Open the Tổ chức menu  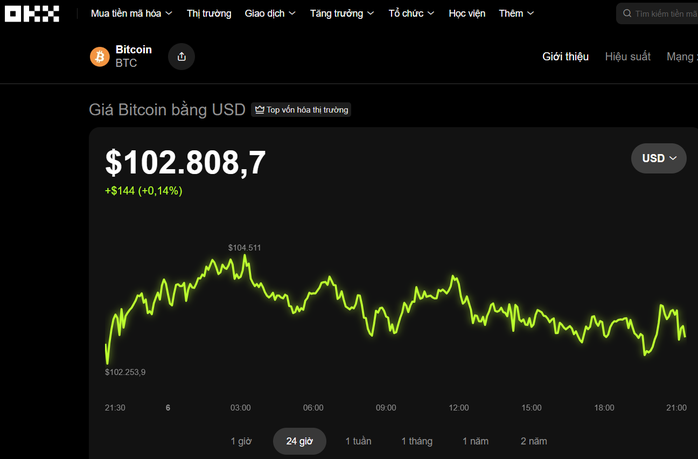(412, 14)
